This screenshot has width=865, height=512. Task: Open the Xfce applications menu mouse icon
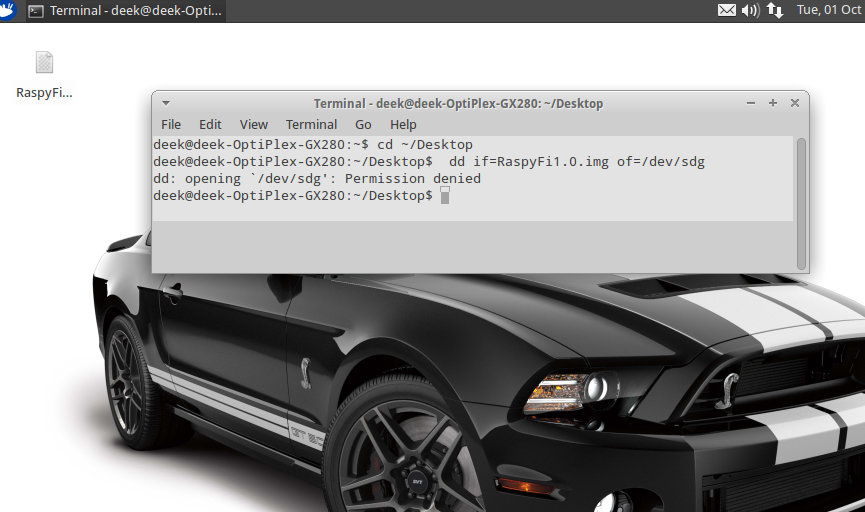(8, 10)
